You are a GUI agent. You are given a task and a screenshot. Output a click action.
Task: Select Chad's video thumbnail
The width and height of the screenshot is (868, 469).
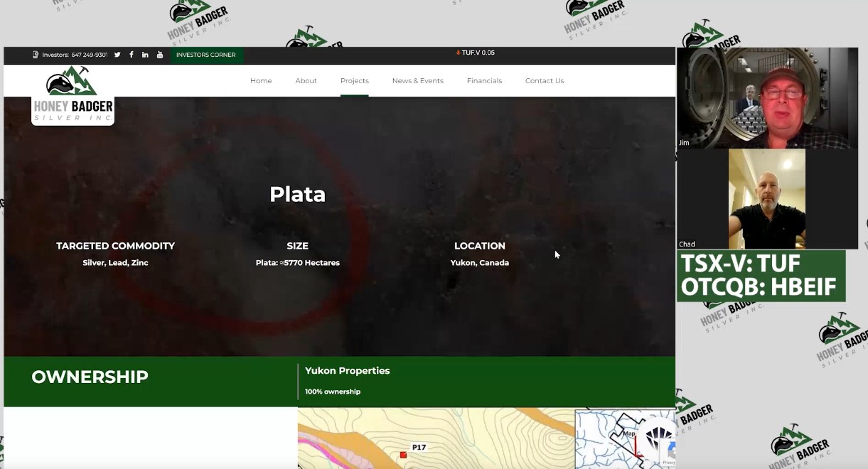pos(767,199)
